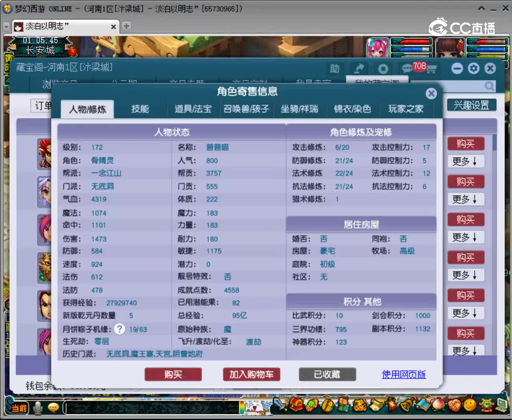Open 藏宝阁 settings gear icon

[474, 68]
